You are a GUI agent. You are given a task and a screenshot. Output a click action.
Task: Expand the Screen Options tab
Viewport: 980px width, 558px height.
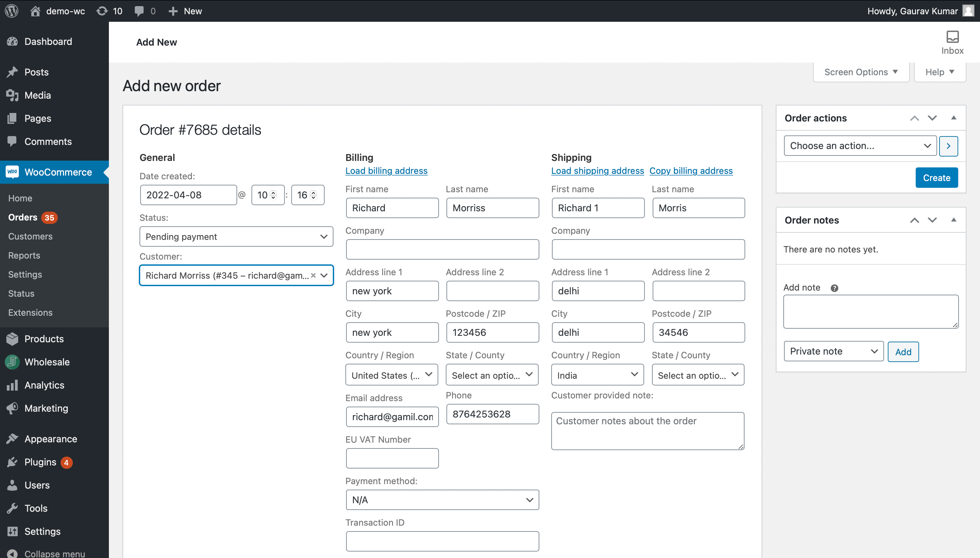coord(861,72)
